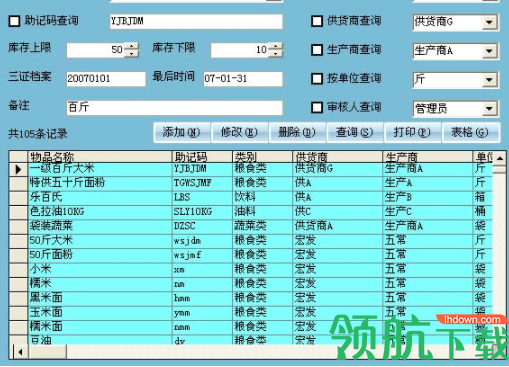
Task: Select the 色拉油10KG row
Action: pos(251,212)
